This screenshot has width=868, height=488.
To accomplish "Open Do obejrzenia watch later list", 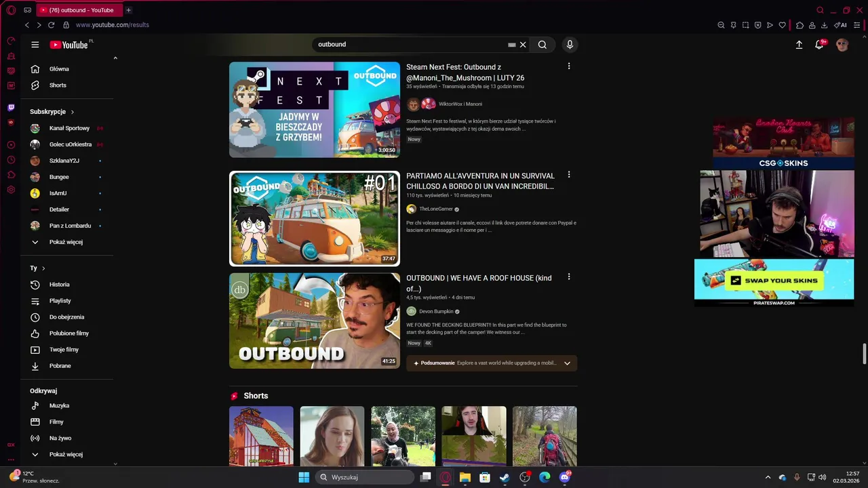I will pos(66,317).
